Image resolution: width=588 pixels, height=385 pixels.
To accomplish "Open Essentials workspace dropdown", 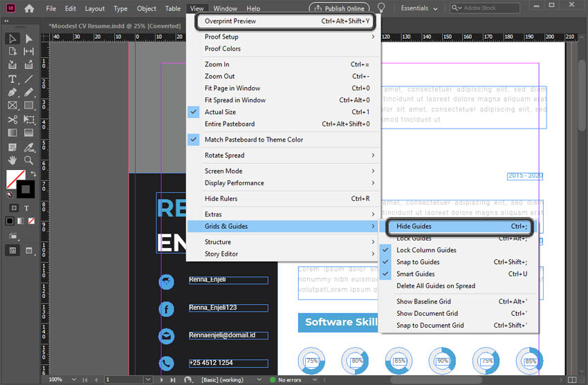I will (x=419, y=8).
